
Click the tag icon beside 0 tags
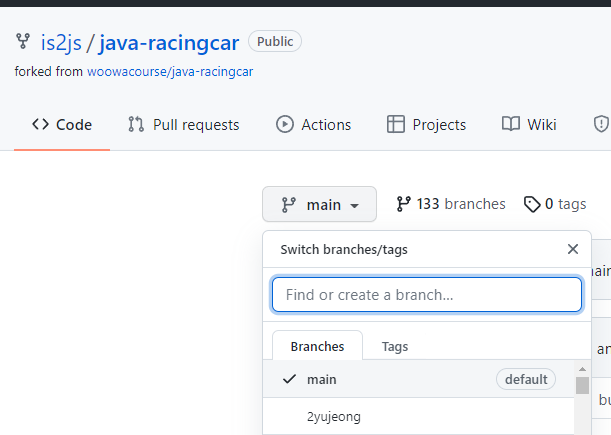(x=532, y=204)
